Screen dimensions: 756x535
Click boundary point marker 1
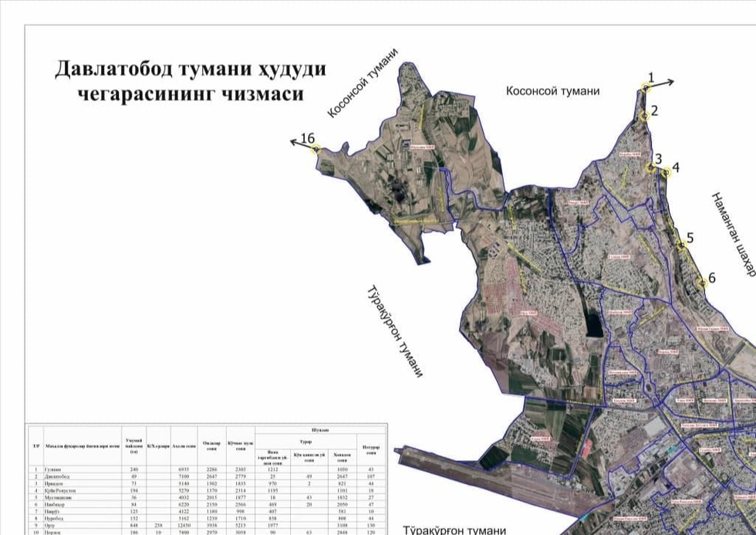coord(646,88)
